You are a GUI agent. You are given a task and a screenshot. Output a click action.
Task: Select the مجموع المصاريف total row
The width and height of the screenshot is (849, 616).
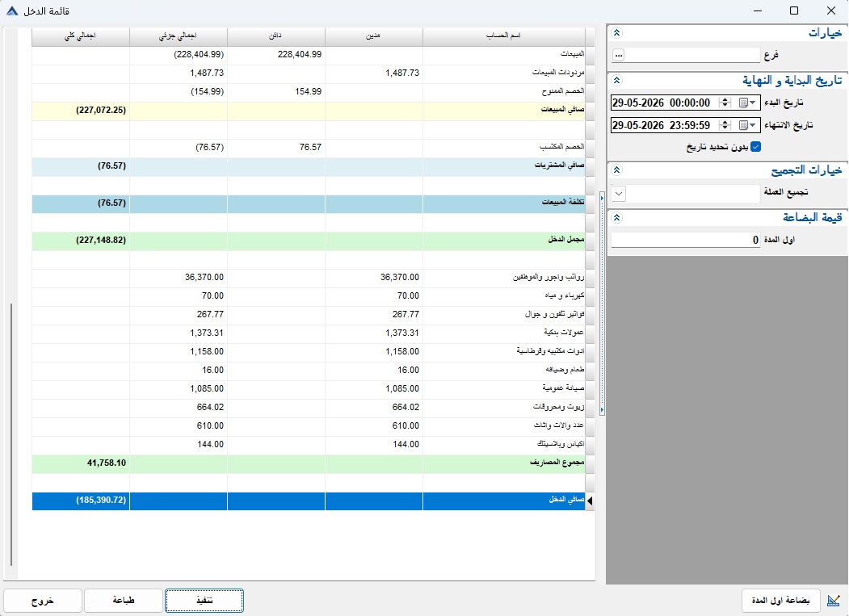309,463
